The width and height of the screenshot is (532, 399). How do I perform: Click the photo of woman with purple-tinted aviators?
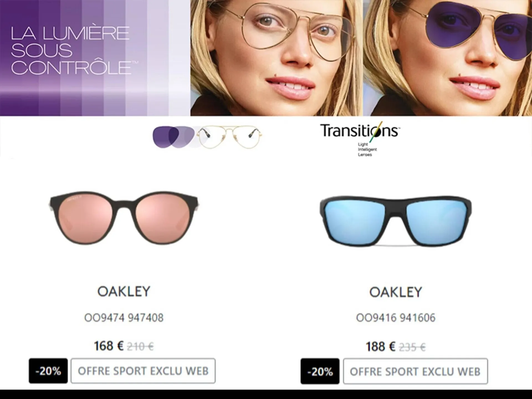[x=448, y=58]
